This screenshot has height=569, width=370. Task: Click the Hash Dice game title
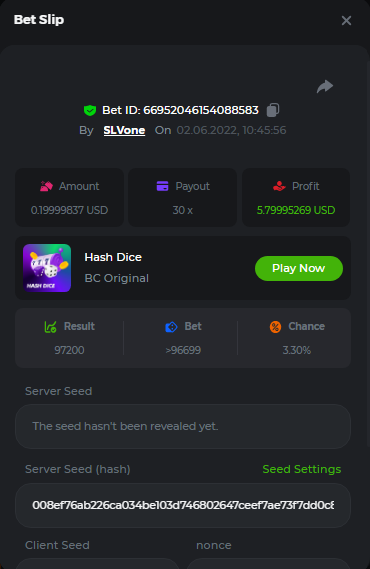[x=113, y=257]
